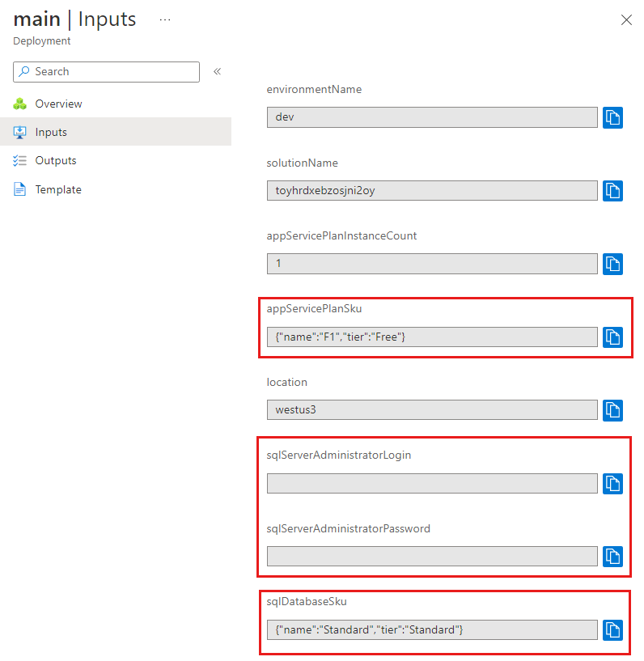644x661 pixels.
Task: Open the Template view
Action: click(58, 189)
